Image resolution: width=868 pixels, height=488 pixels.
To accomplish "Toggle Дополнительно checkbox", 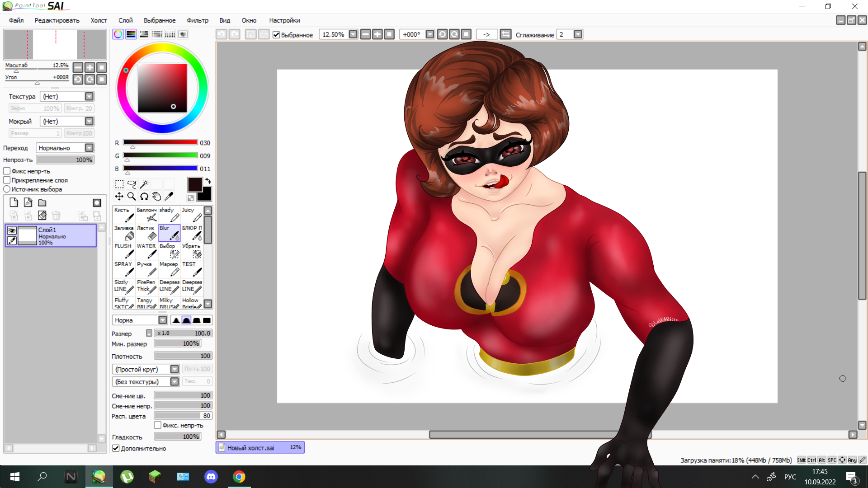I will point(116,448).
